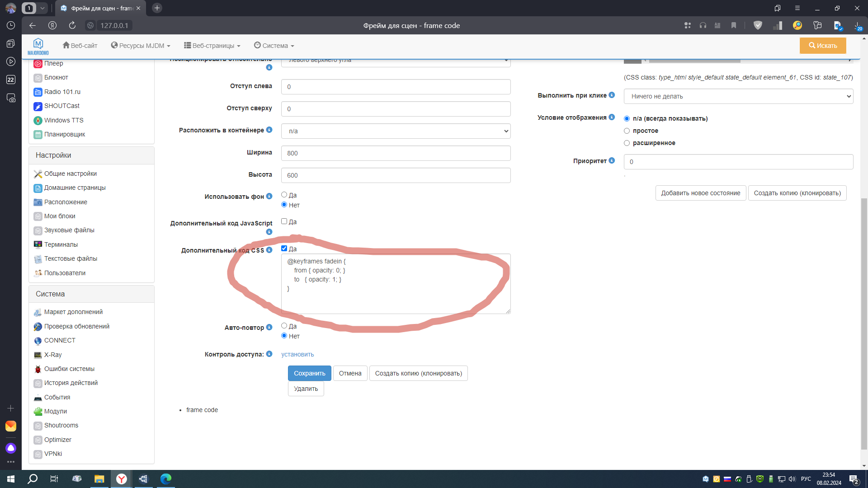Click the Сохранить button
This screenshot has width=868, height=488.
pyautogui.click(x=309, y=373)
